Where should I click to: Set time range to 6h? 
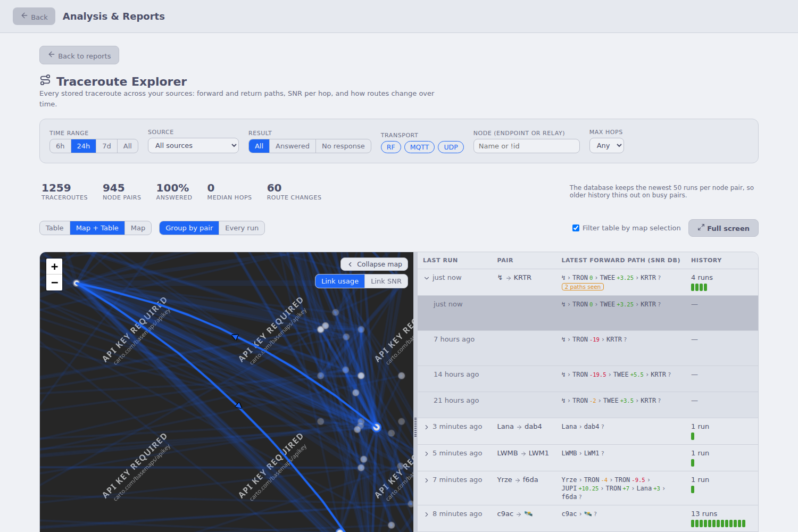click(60, 146)
